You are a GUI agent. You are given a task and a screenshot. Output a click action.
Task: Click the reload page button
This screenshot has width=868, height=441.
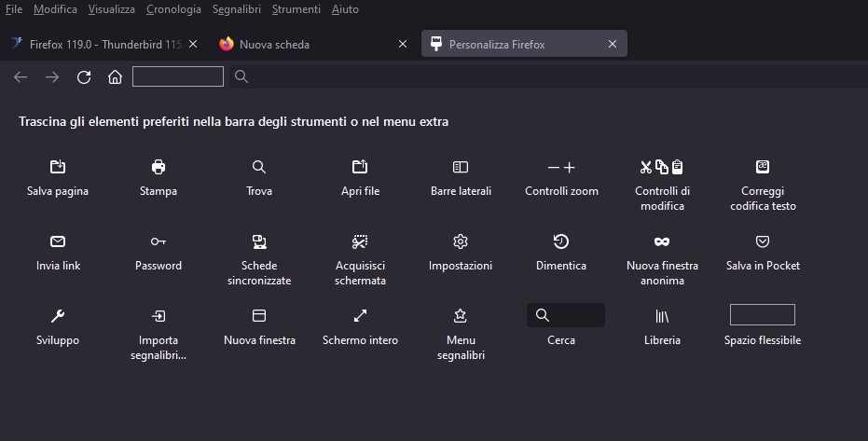tap(84, 76)
